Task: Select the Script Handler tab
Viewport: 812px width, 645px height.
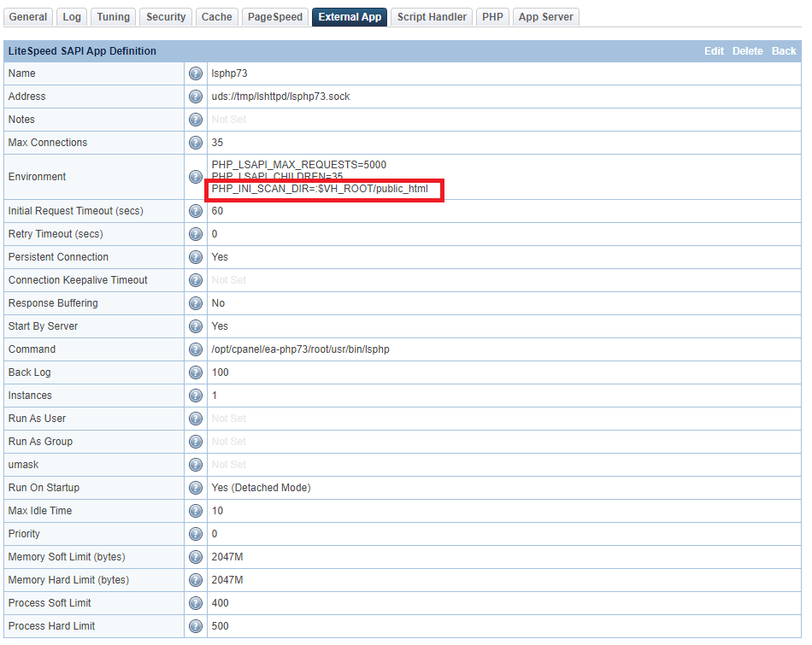Action: 432,17
